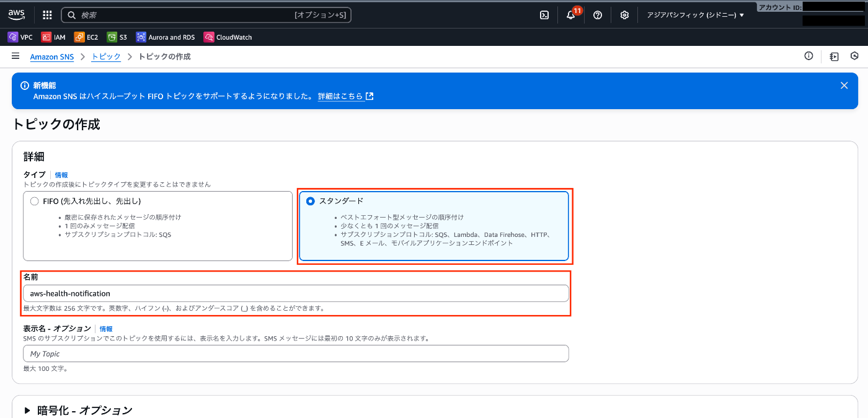The image size is (868, 418).
Task: Go to the トピック breadcrumb link
Action: (x=106, y=56)
